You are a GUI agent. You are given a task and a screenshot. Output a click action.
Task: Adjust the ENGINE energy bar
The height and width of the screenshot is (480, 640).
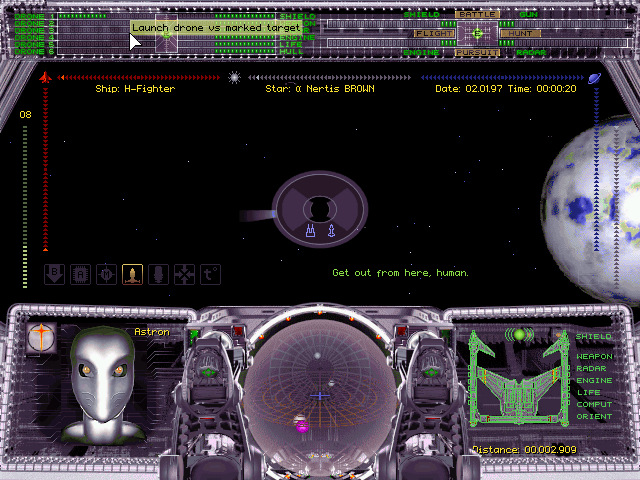[x=392, y=43]
